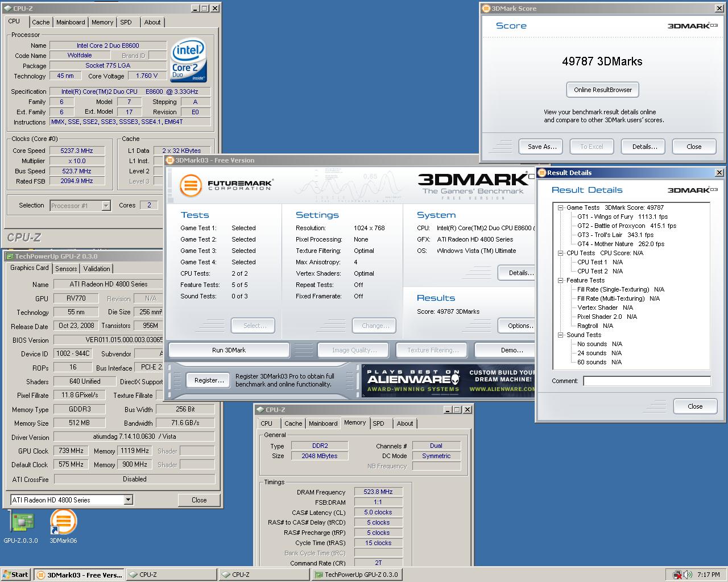The width and height of the screenshot is (728, 582).
Task: Click the Channels # Dual value
Action: coord(436,446)
